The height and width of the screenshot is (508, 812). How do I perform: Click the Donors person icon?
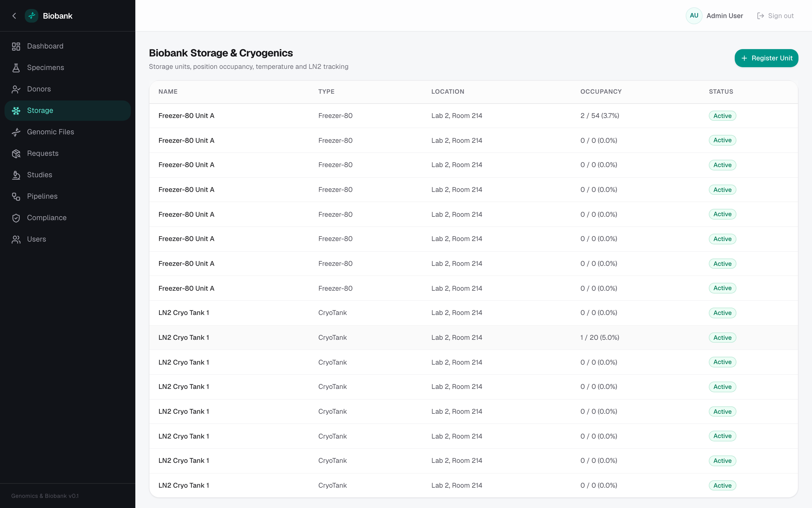click(16, 89)
